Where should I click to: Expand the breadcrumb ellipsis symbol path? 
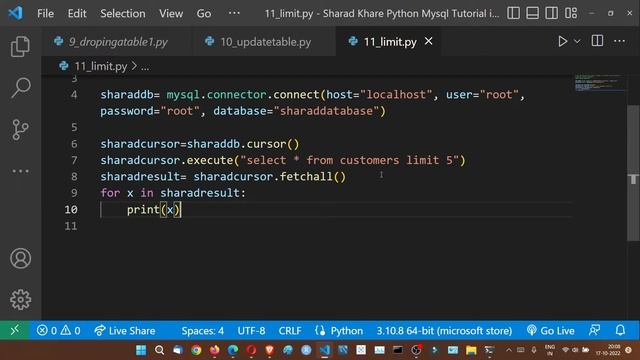(x=145, y=67)
